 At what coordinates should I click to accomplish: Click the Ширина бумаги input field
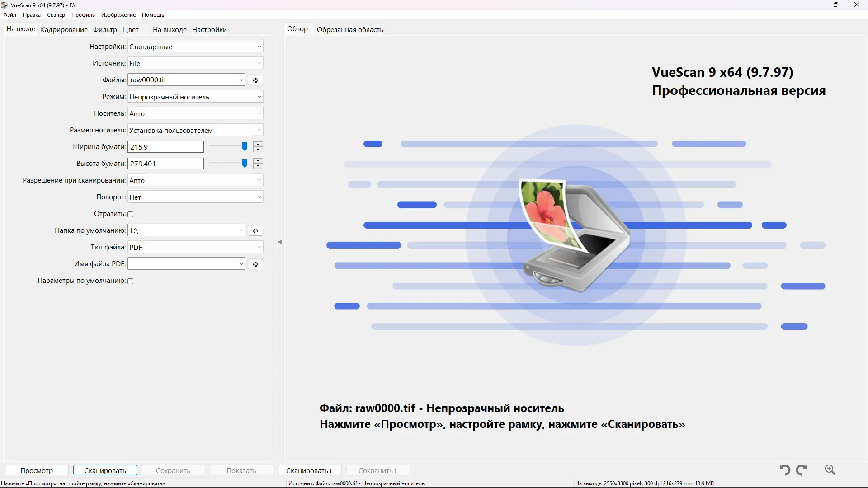(x=166, y=147)
